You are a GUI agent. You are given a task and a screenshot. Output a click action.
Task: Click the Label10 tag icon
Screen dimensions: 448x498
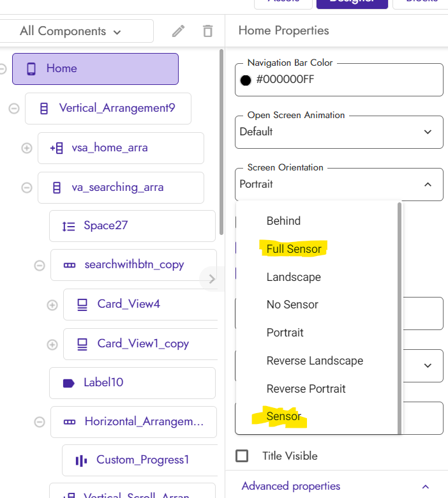[x=68, y=383]
